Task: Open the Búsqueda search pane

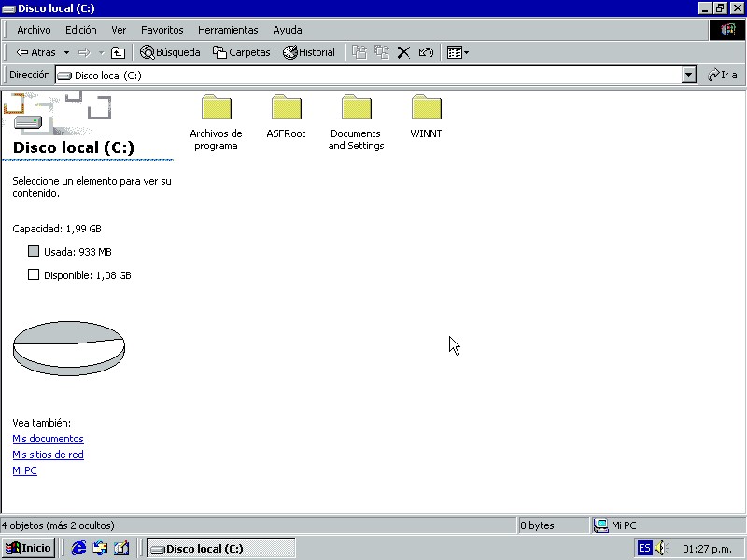Action: [170, 52]
